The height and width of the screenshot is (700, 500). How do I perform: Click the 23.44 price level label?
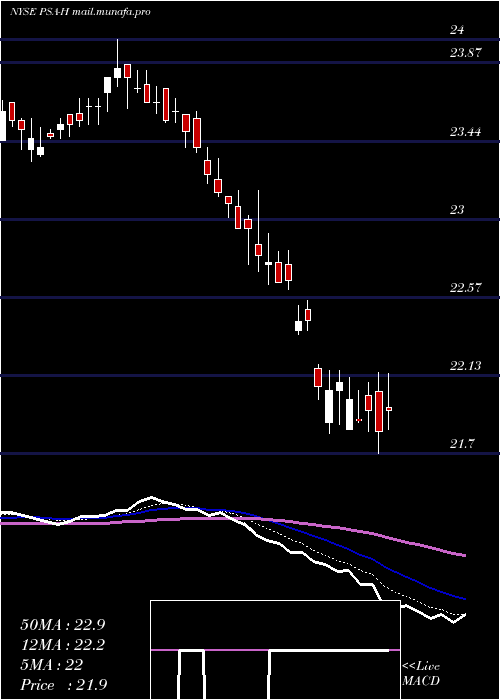(466, 132)
